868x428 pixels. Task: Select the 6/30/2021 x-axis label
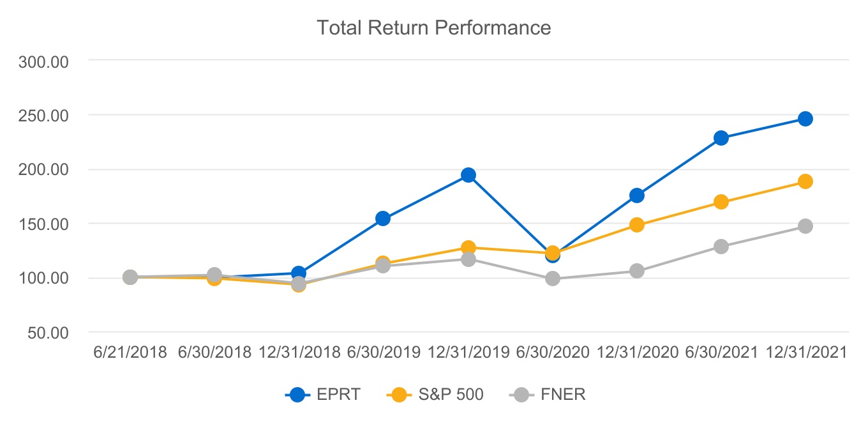point(721,353)
